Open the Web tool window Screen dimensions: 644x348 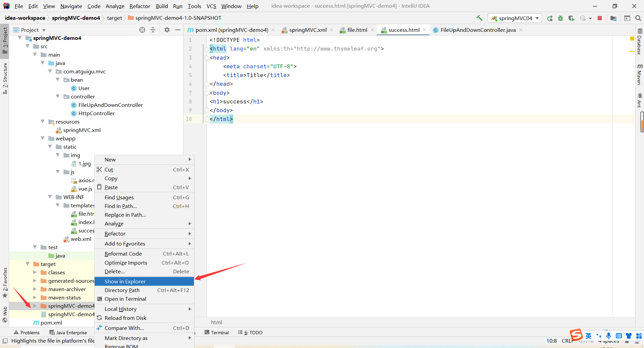(5, 315)
